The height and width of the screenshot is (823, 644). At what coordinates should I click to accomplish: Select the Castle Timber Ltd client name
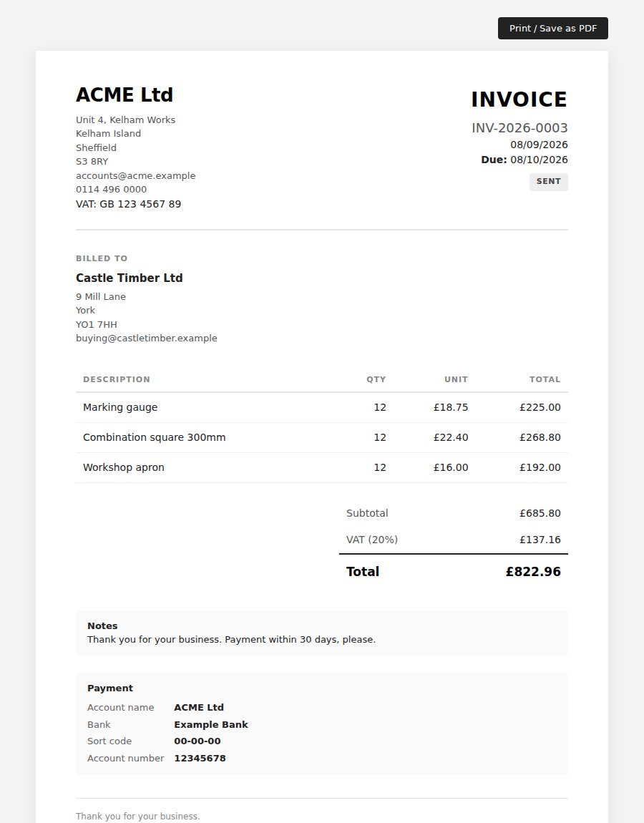129,278
